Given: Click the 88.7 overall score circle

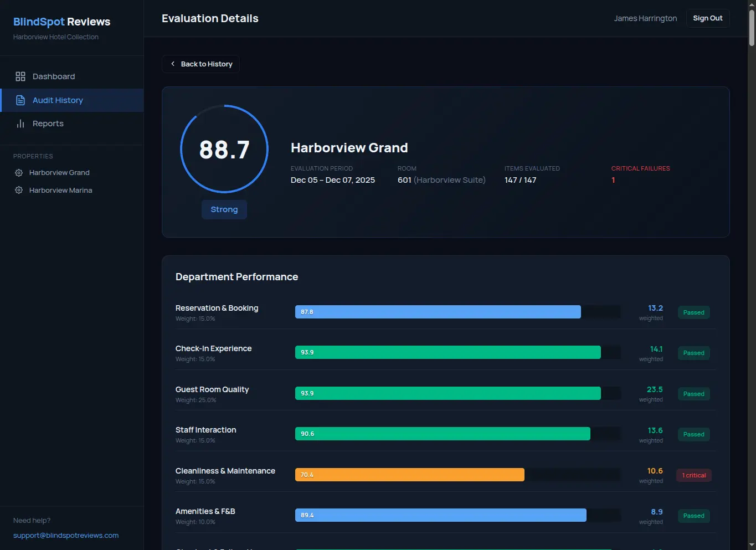Looking at the screenshot, I should [224, 148].
